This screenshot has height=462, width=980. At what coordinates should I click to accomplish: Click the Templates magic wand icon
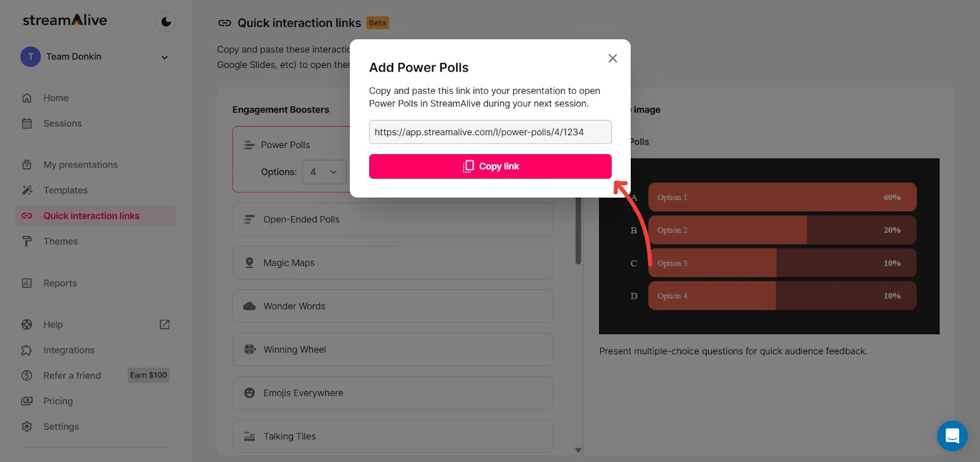27,190
